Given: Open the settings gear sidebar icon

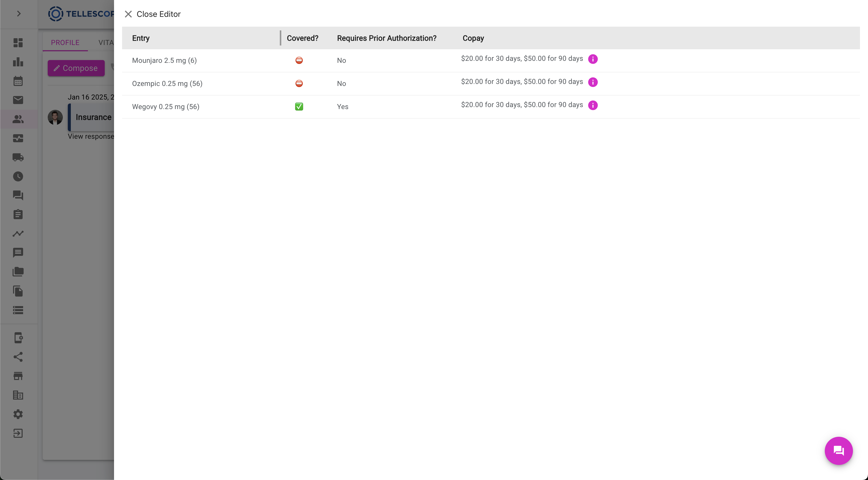Looking at the screenshot, I should (x=18, y=414).
